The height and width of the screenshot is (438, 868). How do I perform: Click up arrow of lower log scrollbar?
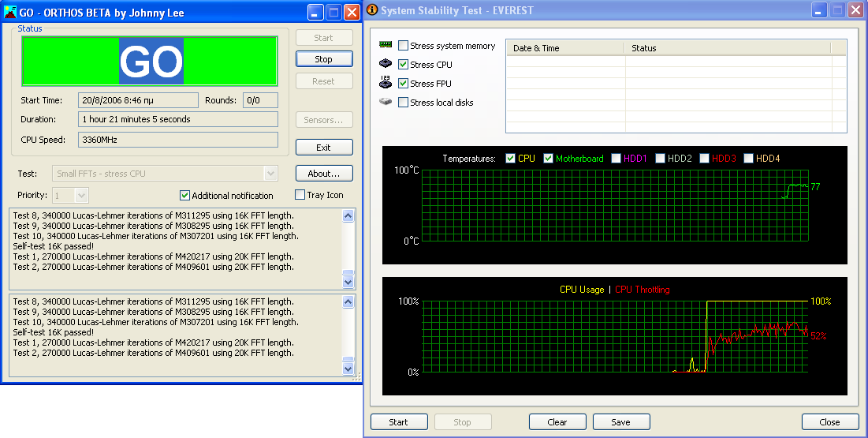(x=348, y=301)
